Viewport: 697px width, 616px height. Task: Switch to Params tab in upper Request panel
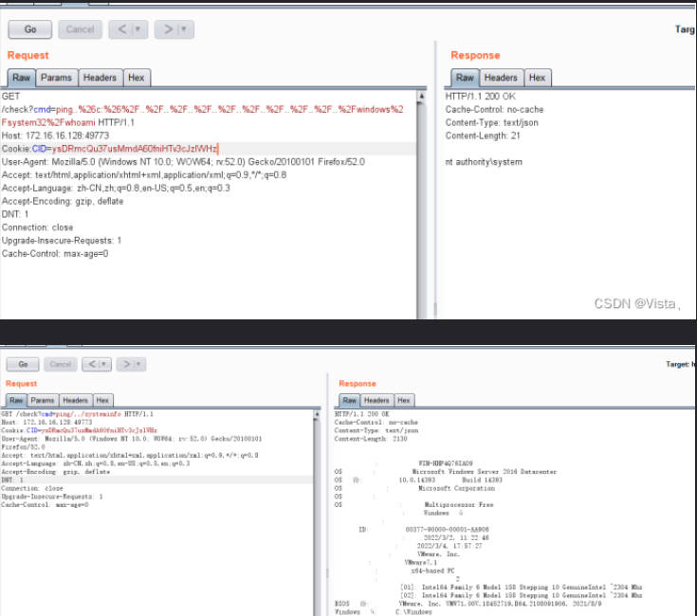tap(57, 78)
